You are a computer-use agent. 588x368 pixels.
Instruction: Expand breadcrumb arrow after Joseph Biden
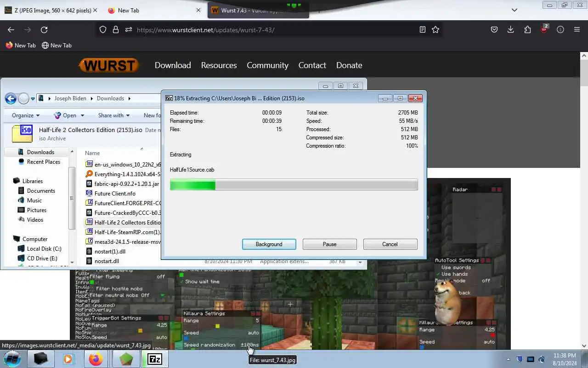(91, 98)
